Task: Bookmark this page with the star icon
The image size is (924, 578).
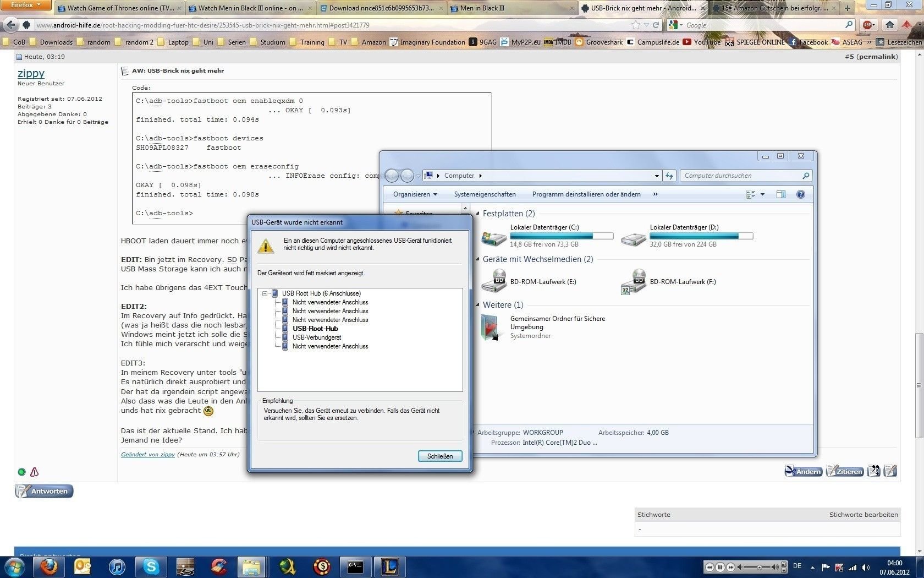Action: point(636,25)
